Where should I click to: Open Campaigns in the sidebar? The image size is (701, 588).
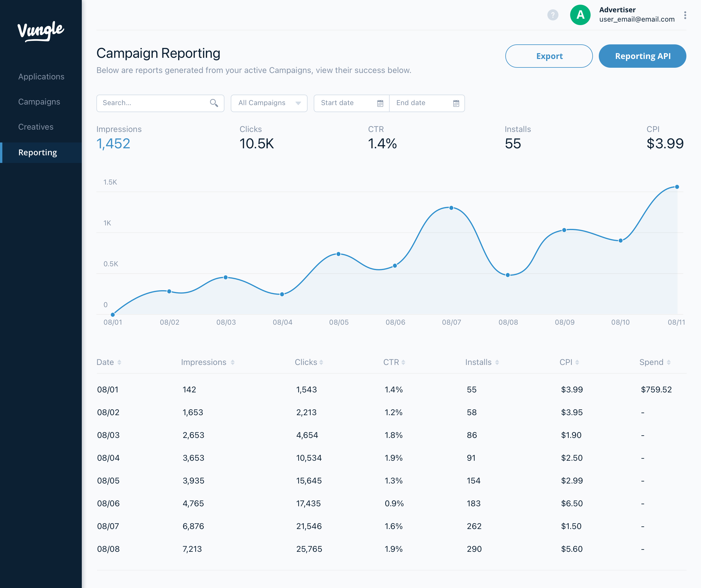(39, 102)
